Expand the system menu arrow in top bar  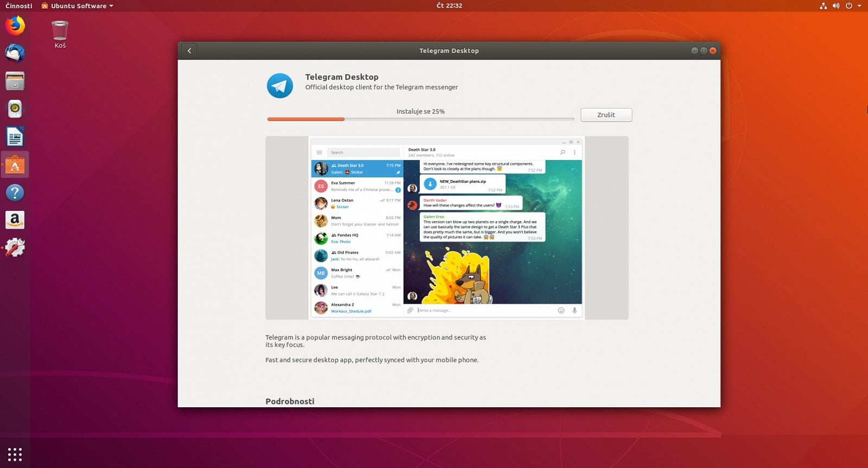click(859, 5)
